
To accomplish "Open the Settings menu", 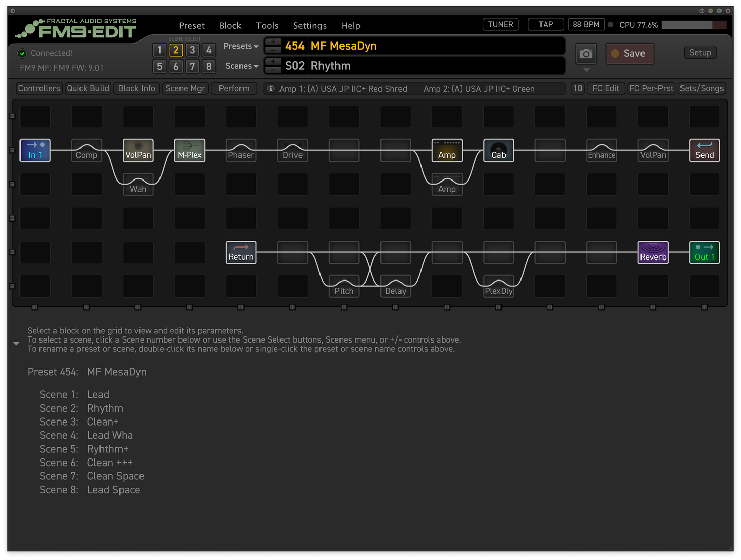I will [310, 26].
